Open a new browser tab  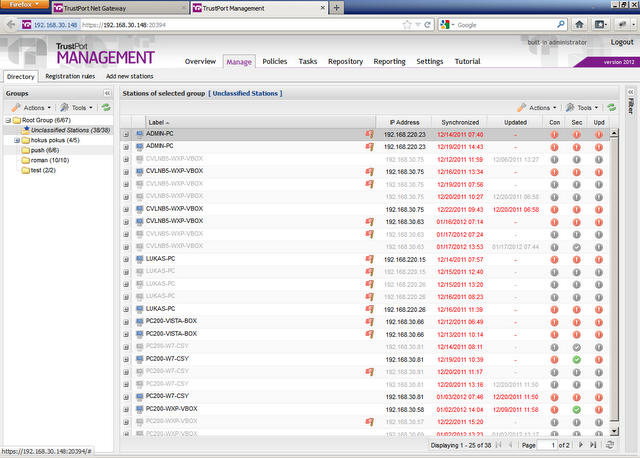(x=336, y=7)
